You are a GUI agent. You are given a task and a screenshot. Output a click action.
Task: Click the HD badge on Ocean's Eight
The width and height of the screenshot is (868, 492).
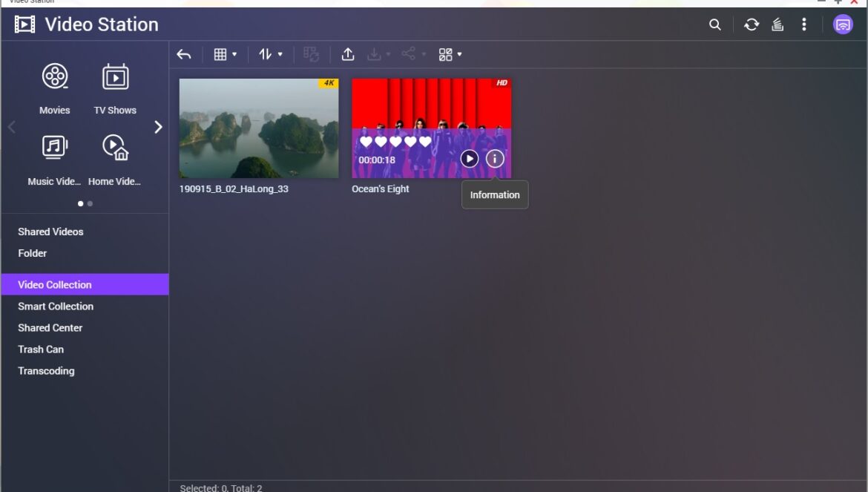pyautogui.click(x=502, y=83)
